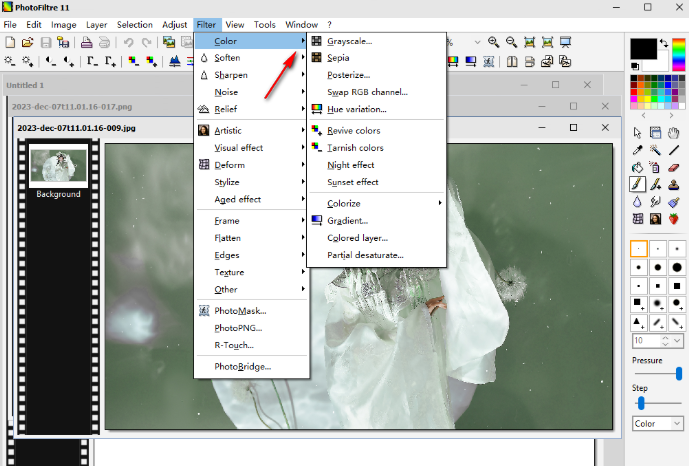Increase brush size stepper arrow
Viewport: 689px width, 466px height.
[665, 338]
